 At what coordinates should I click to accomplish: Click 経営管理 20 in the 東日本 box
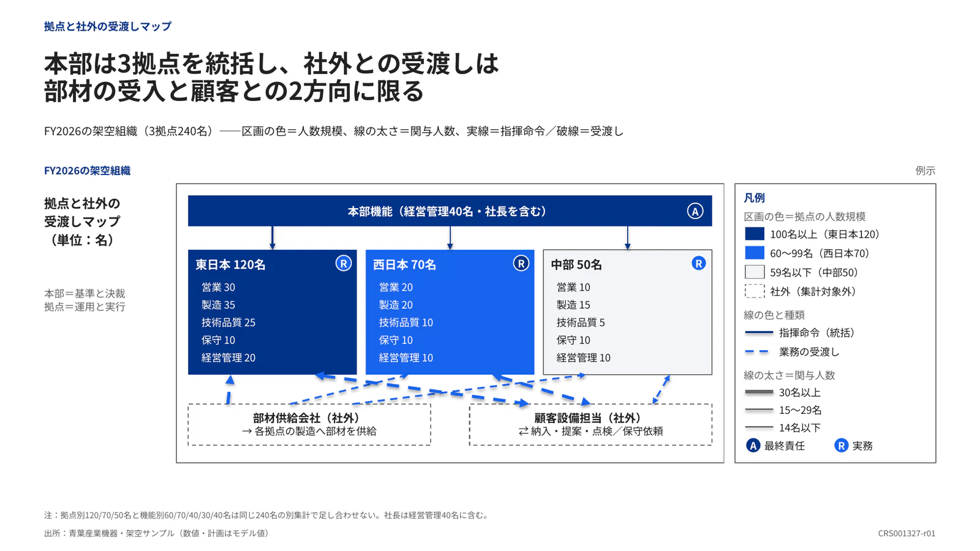(228, 358)
